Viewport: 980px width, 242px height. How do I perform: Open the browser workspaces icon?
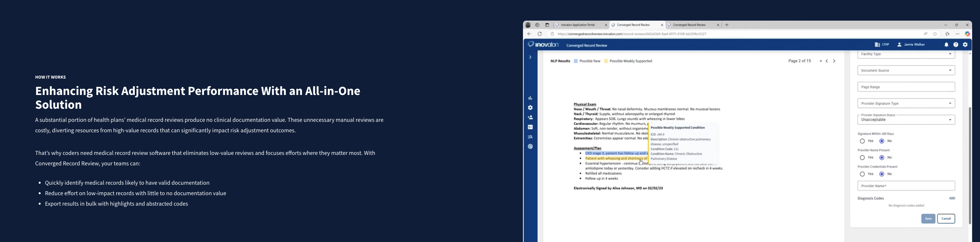point(537,25)
